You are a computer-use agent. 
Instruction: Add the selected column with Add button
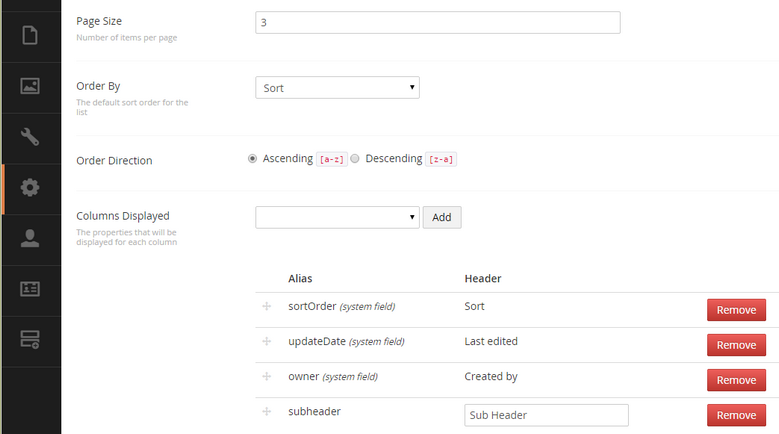(442, 217)
